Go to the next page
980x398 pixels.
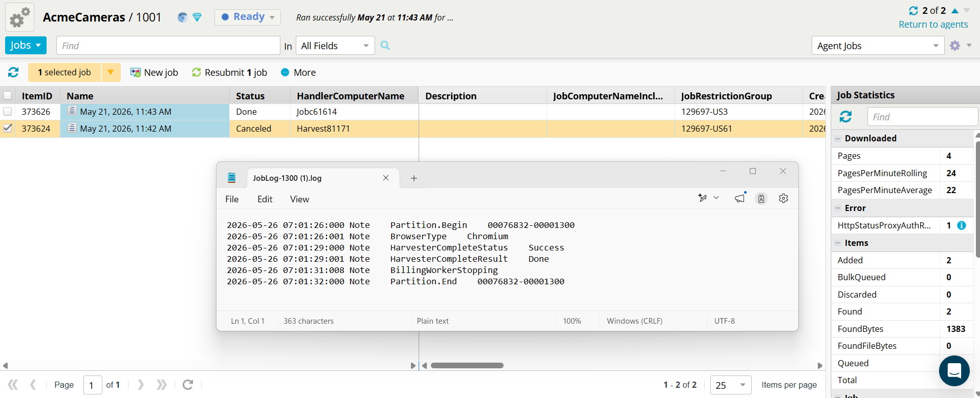(x=141, y=385)
